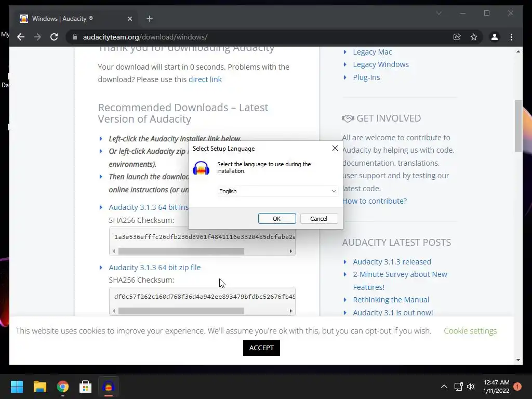Click left arrow of zip checksum scrollbar
This screenshot has width=532, height=399.
[114, 311]
